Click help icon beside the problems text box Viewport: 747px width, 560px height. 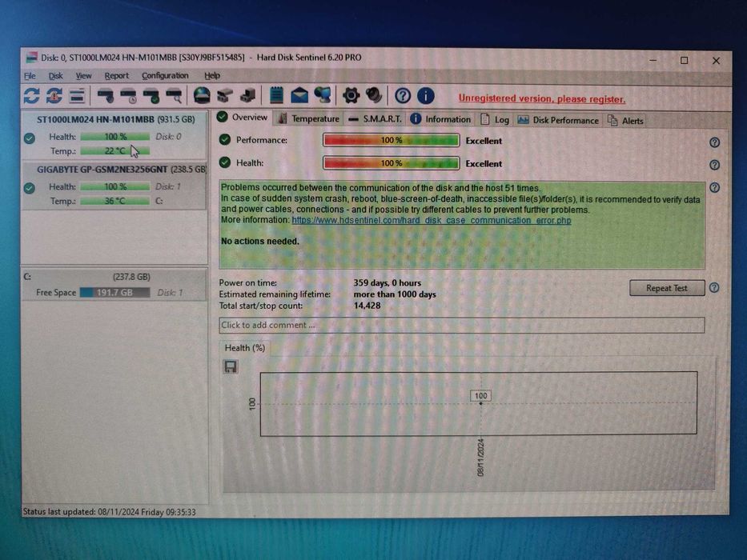pos(715,188)
